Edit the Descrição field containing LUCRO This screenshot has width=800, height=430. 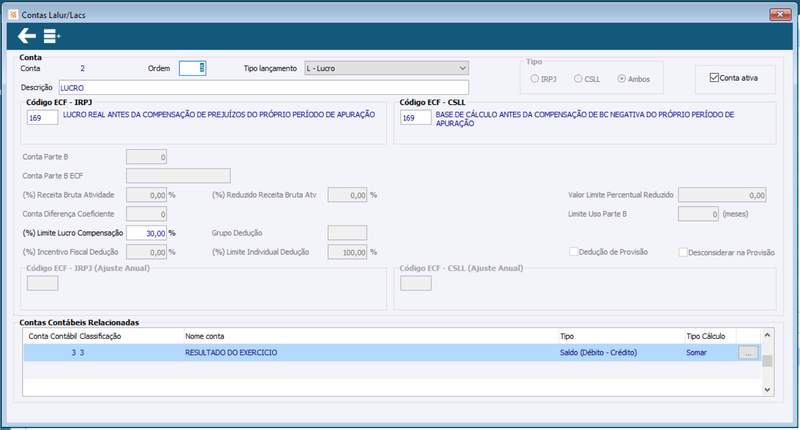[264, 88]
